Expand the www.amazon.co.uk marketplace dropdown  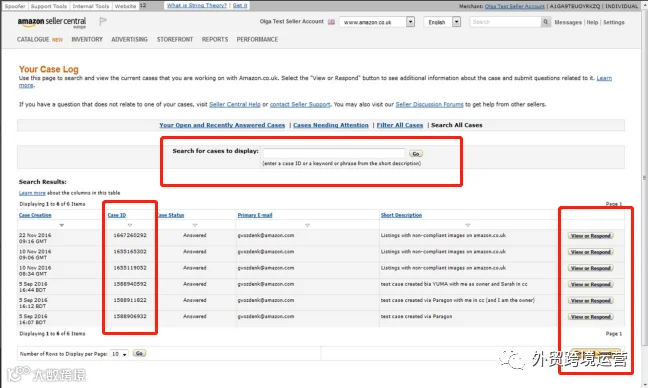(410, 21)
